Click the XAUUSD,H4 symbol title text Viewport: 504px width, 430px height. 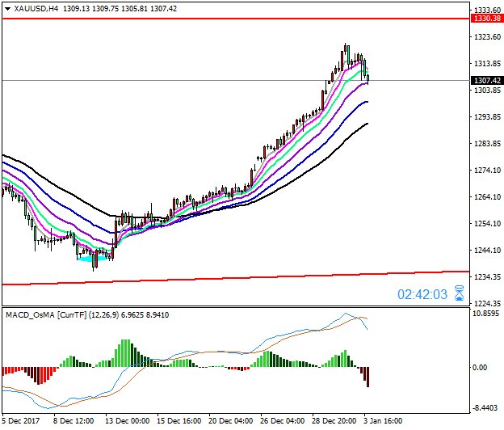pos(36,9)
